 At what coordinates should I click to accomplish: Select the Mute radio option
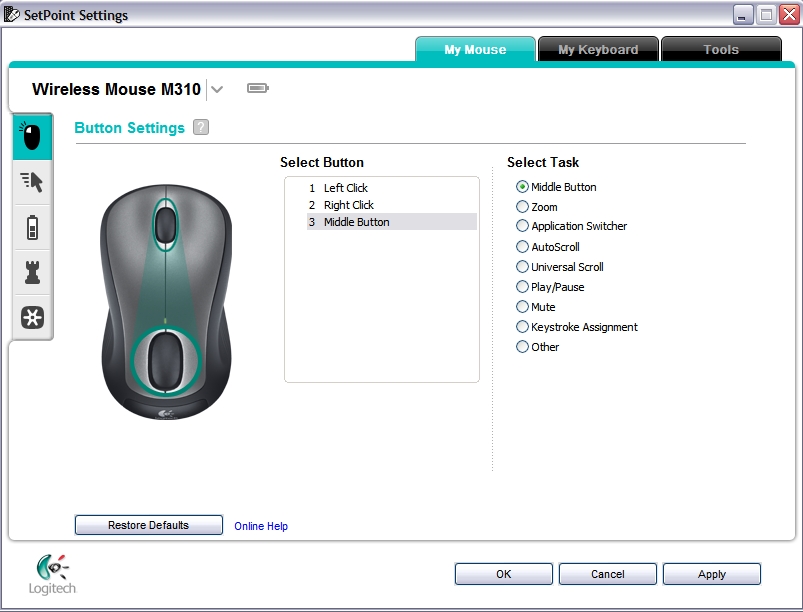click(522, 307)
